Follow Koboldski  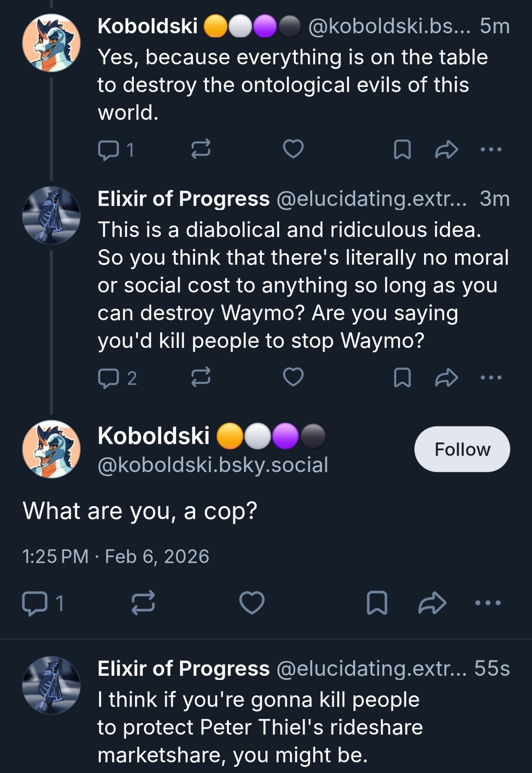pos(462,449)
